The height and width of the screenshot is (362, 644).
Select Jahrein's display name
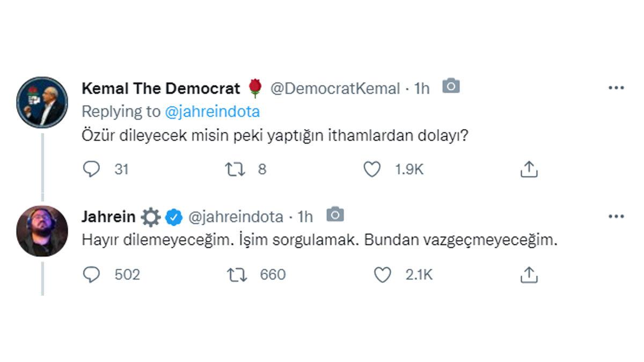[x=107, y=217]
